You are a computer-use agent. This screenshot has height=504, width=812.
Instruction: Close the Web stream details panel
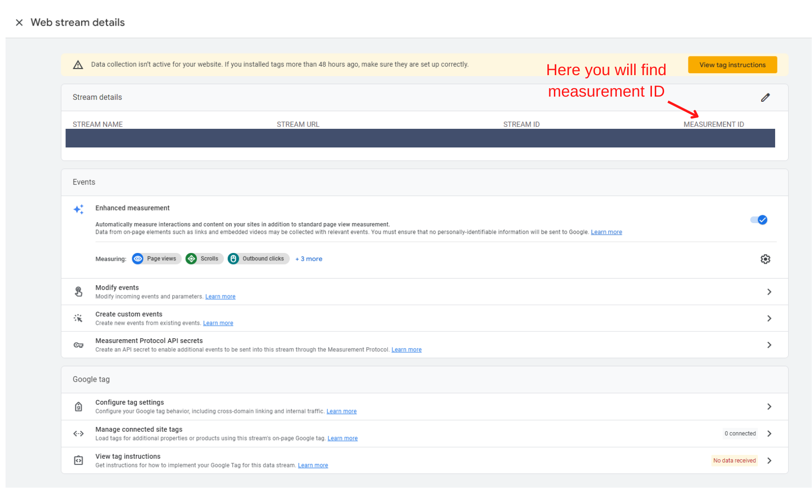coord(19,22)
